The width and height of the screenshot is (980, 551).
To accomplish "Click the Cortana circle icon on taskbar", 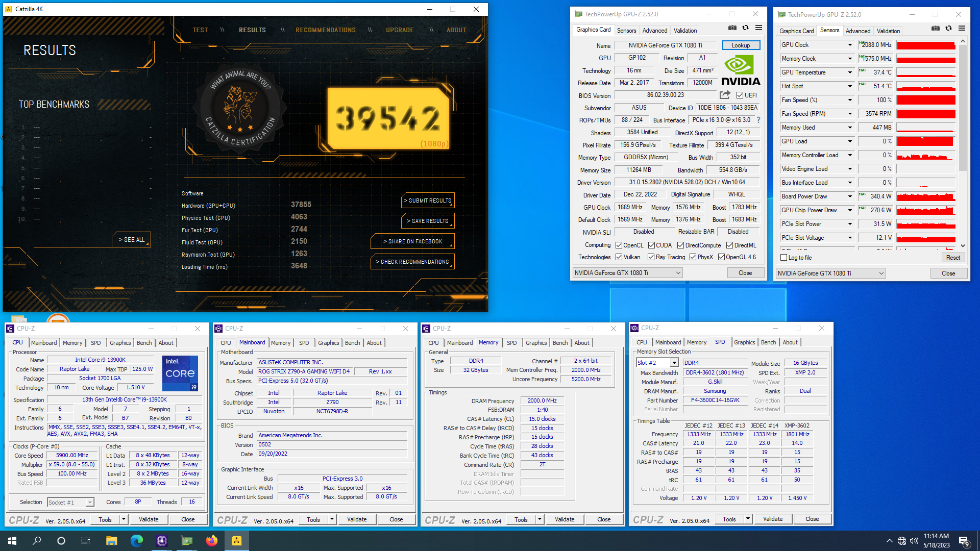I will click(61, 541).
